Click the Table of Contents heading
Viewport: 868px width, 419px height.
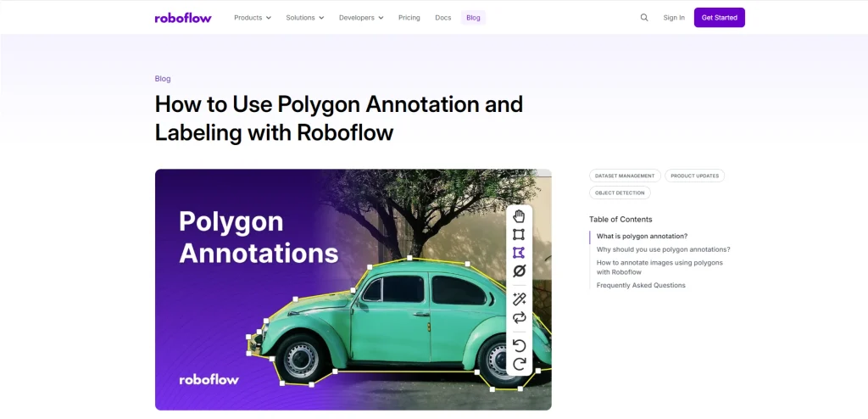pos(620,220)
